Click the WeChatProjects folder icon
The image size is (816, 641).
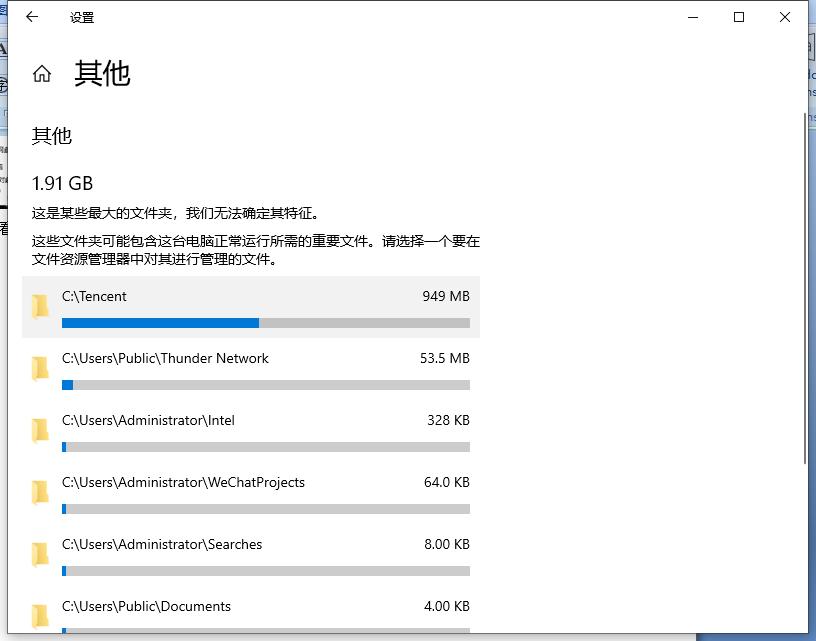tap(40, 494)
